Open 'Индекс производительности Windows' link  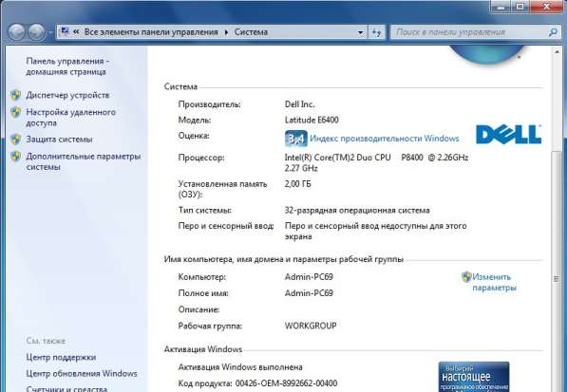385,139
